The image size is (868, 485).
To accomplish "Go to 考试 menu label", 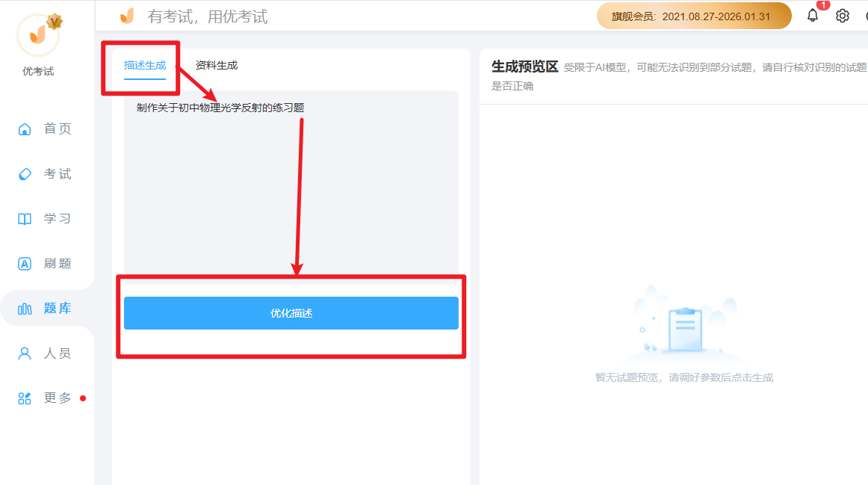I will pos(58,174).
